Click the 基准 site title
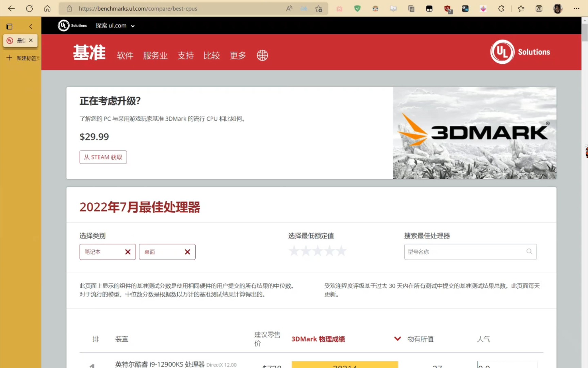The image size is (588, 368). coord(89,53)
